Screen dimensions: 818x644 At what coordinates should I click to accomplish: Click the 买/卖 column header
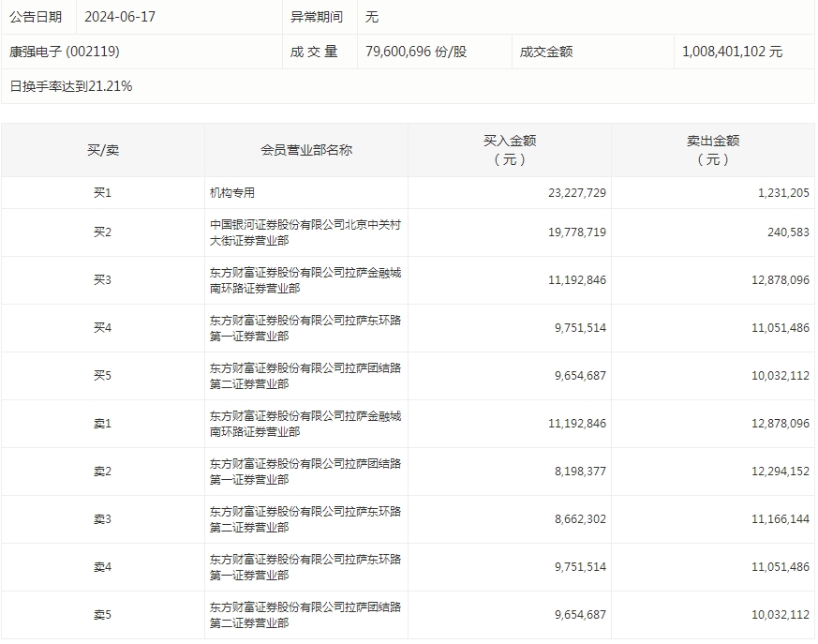103,150
